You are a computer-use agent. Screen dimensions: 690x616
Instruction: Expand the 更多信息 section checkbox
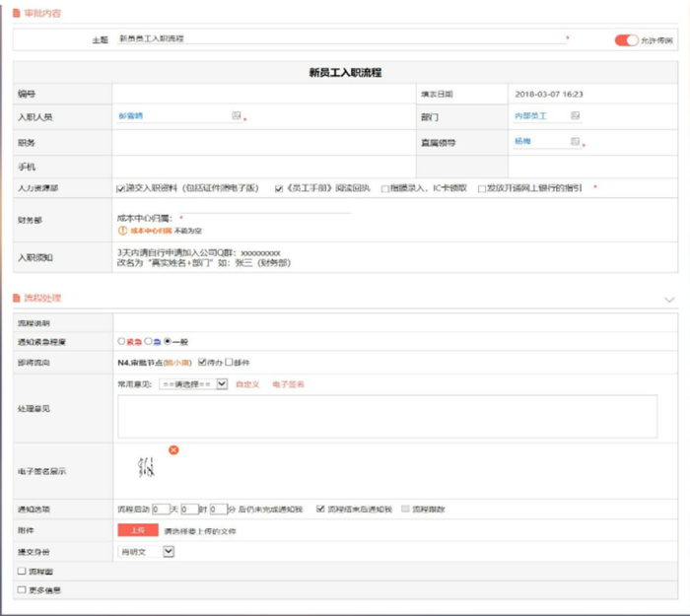[22, 589]
